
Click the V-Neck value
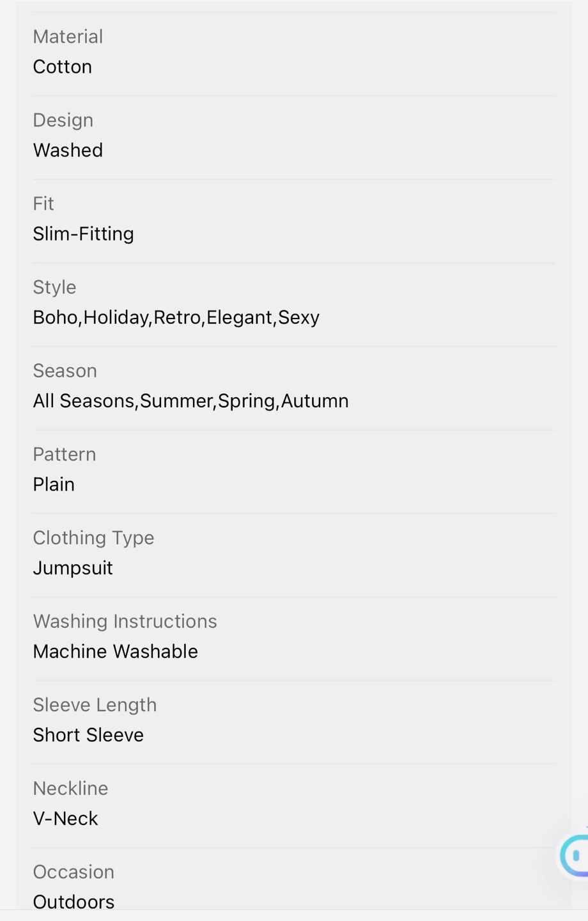(65, 819)
